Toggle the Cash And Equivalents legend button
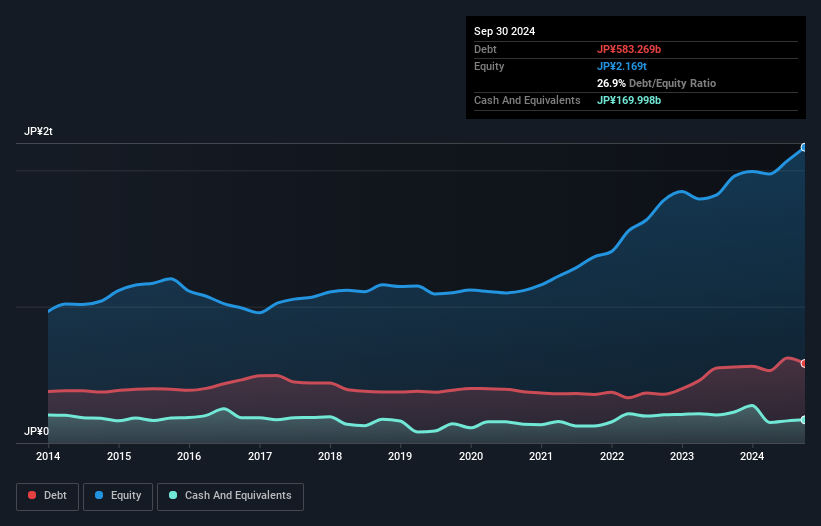Screen dimensions: 821x526 click(230, 496)
